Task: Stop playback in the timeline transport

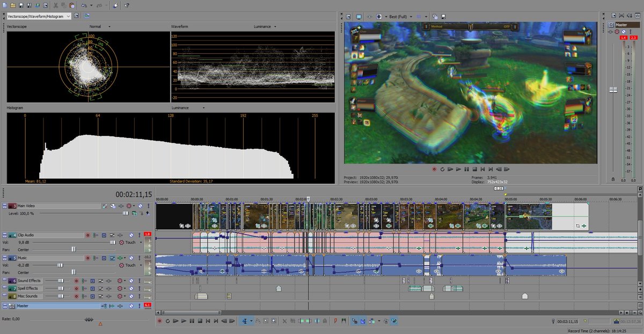Action: pyautogui.click(x=200, y=321)
